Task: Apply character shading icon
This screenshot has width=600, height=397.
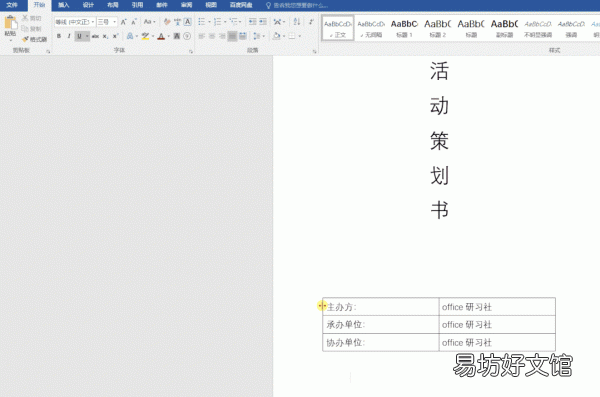Action: 177,36
